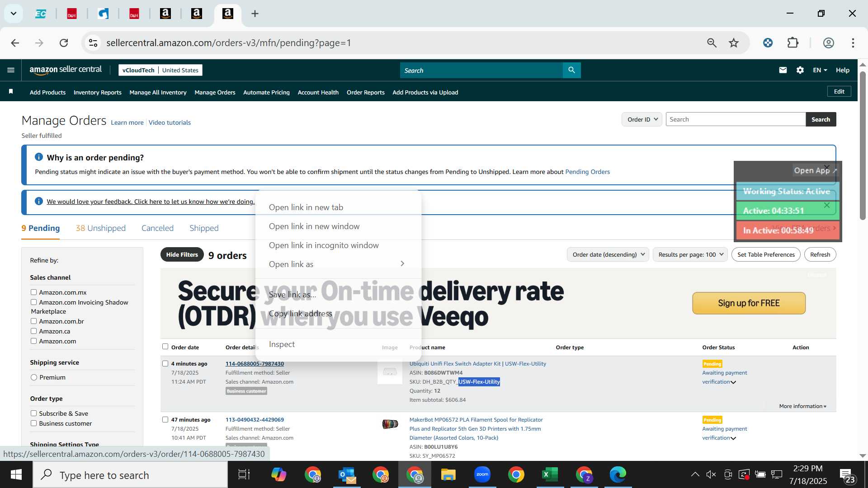
Task: Choose Open link in incognito window
Action: (x=338, y=245)
